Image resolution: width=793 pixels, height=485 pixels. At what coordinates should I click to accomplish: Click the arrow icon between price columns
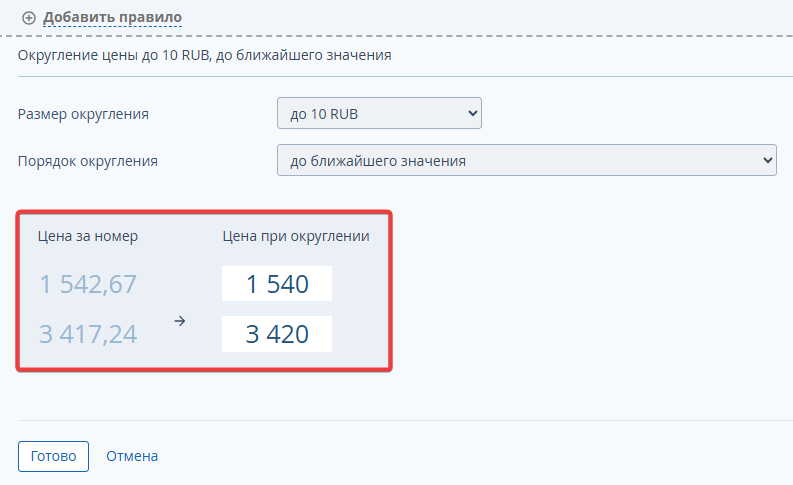coord(180,321)
